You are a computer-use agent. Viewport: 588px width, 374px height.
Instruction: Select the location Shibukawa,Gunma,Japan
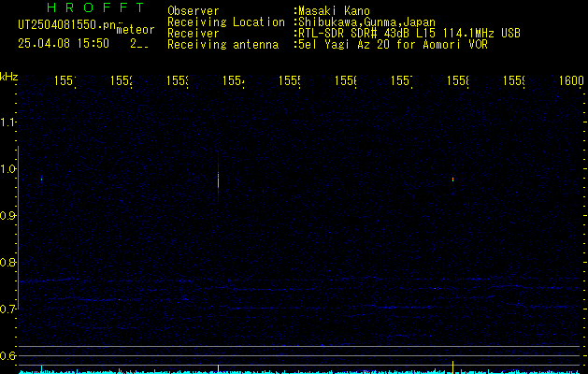click(x=366, y=22)
